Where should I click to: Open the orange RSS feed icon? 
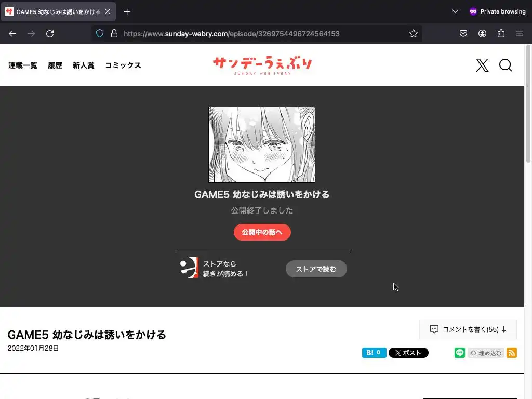(x=512, y=353)
